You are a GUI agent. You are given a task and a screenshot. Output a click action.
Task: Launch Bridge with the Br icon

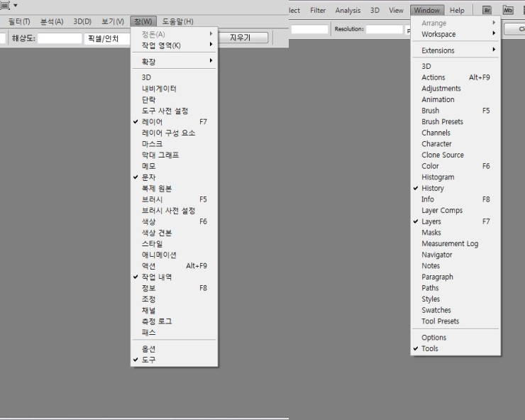[487, 10]
